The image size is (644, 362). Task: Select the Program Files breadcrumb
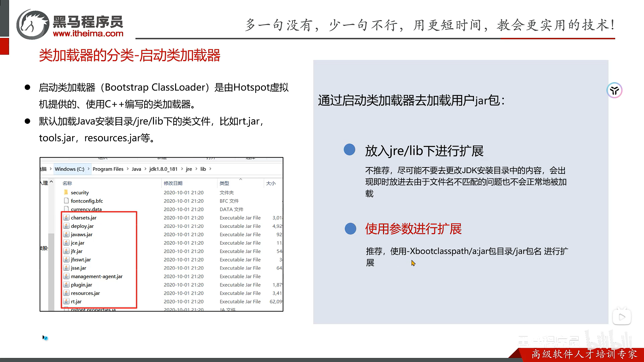pos(108,169)
